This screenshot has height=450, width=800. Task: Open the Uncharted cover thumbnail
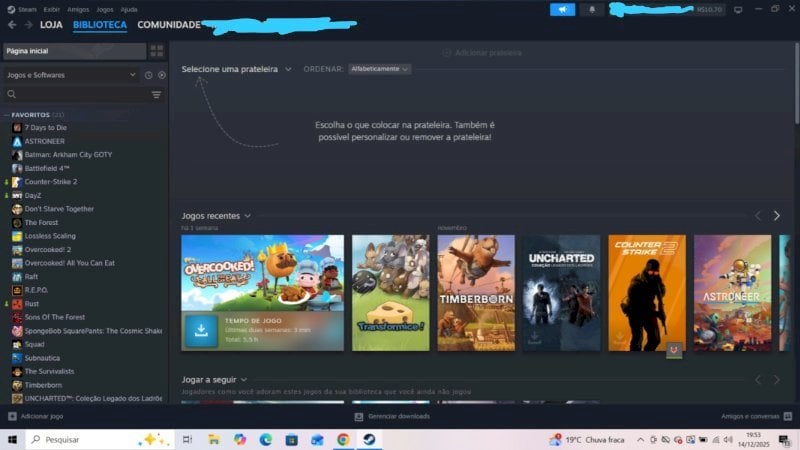pos(562,293)
